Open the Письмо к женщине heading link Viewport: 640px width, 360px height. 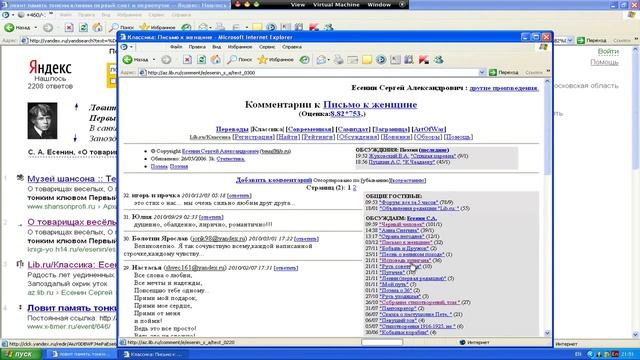[x=370, y=104]
